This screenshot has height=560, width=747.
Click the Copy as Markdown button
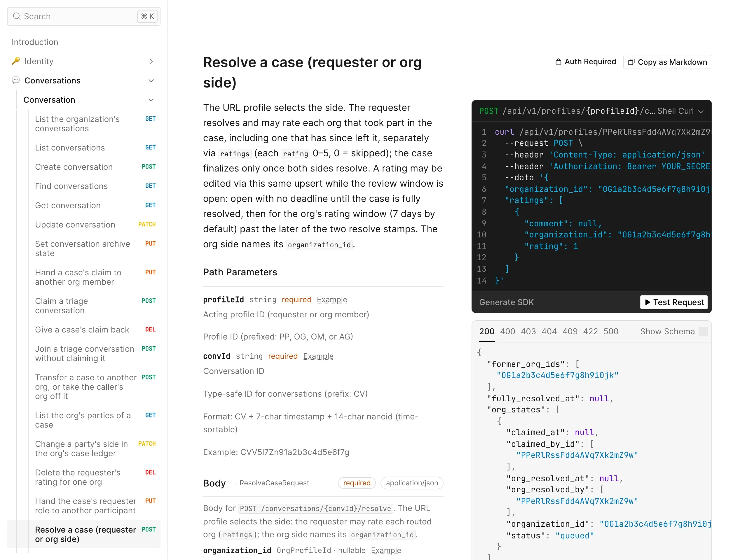(x=667, y=62)
